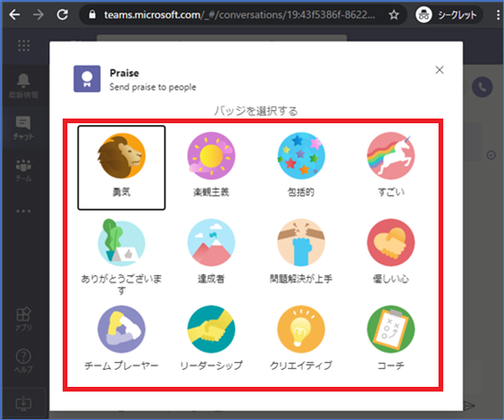
Task: Reload the browser page
Action: 63,15
